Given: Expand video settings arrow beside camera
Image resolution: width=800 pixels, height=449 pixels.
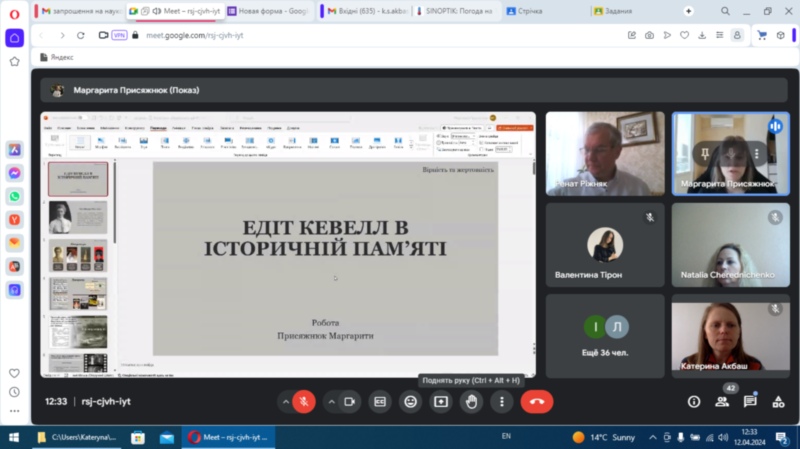Looking at the screenshot, I should point(331,401).
